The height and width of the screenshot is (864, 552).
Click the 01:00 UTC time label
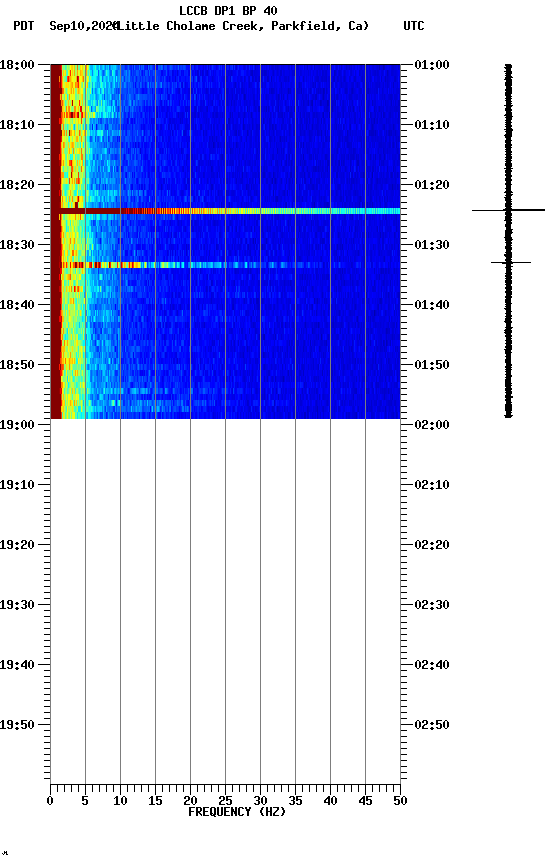coord(432,65)
